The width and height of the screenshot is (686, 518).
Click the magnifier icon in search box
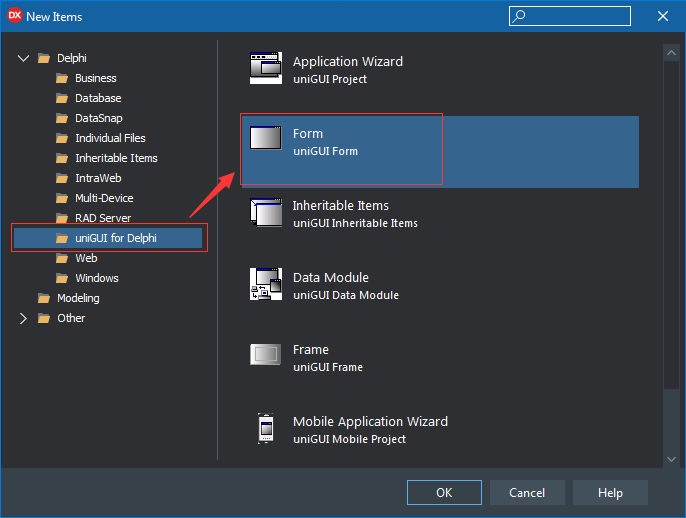[519, 16]
